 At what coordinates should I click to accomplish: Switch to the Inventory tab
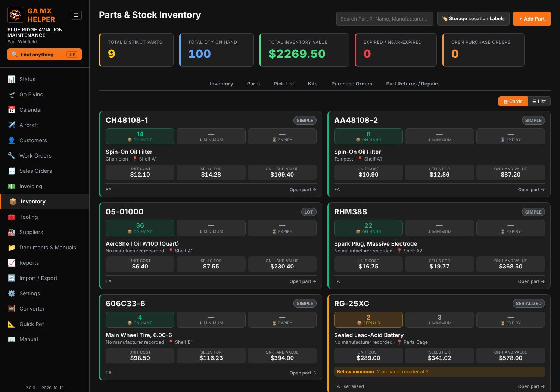coord(221,84)
